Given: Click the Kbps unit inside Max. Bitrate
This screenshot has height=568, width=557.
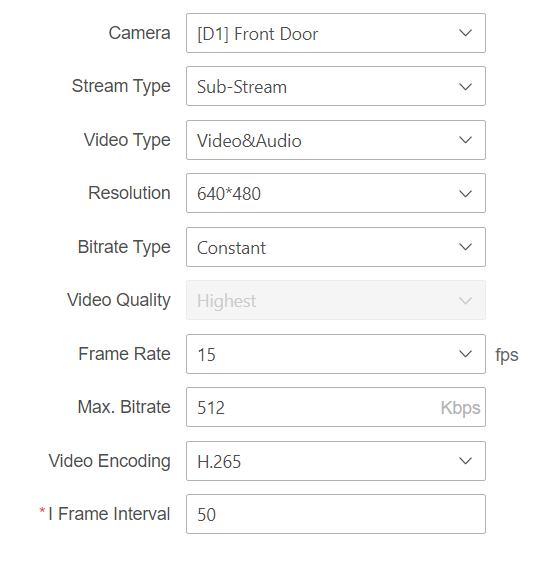Looking at the screenshot, I should point(460,408).
